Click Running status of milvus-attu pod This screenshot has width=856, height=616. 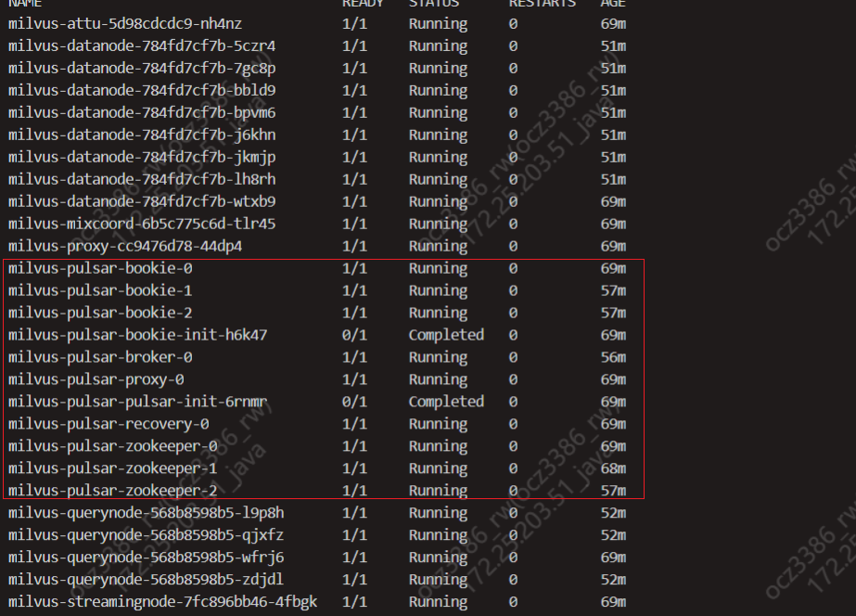pos(439,24)
